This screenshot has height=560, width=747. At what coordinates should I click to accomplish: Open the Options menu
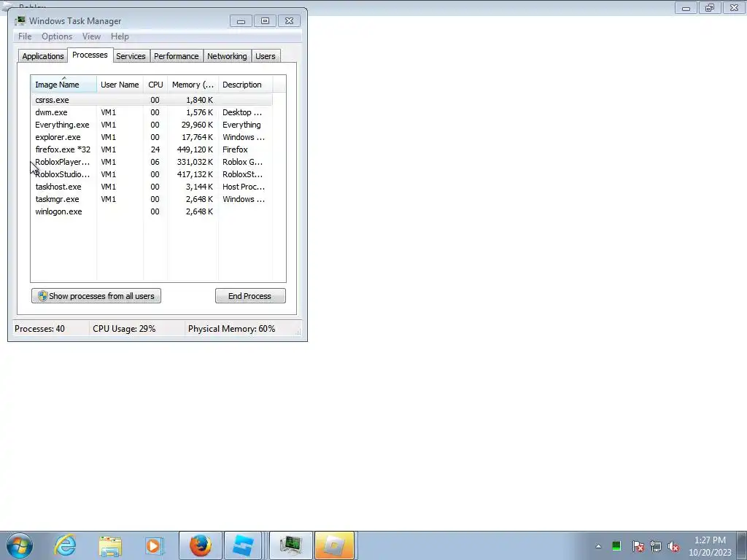click(x=57, y=36)
